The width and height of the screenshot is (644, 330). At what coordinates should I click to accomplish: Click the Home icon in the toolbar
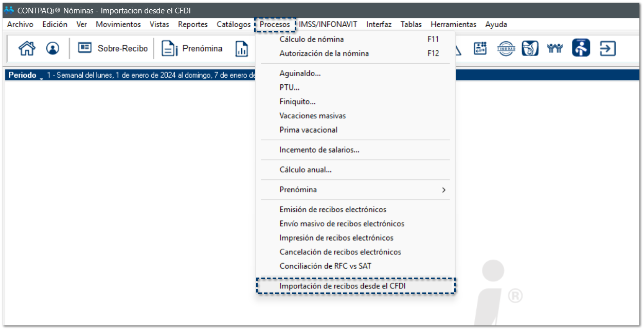[x=27, y=48]
